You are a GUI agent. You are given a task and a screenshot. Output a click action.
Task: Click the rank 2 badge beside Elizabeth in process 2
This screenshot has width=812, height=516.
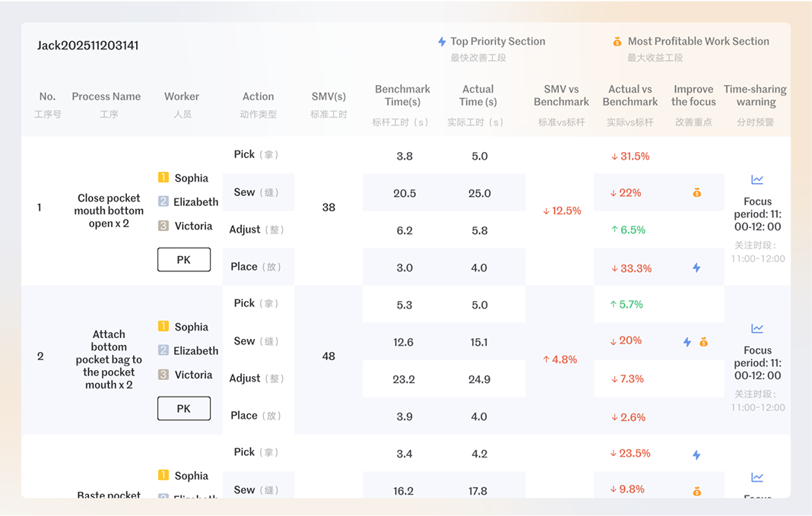pyautogui.click(x=163, y=350)
